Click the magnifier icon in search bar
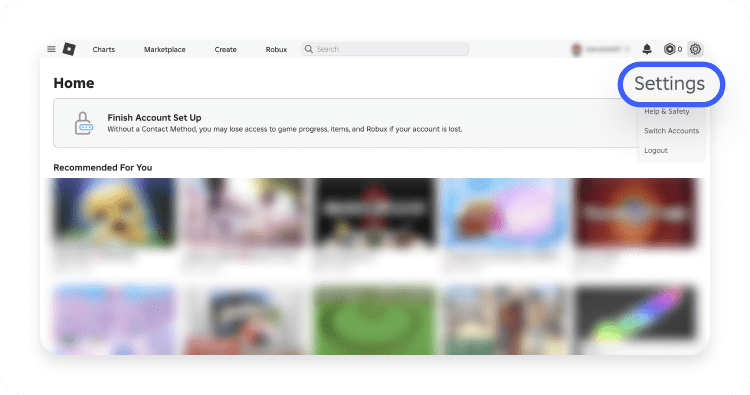This screenshot has width=750, height=395. 309,49
